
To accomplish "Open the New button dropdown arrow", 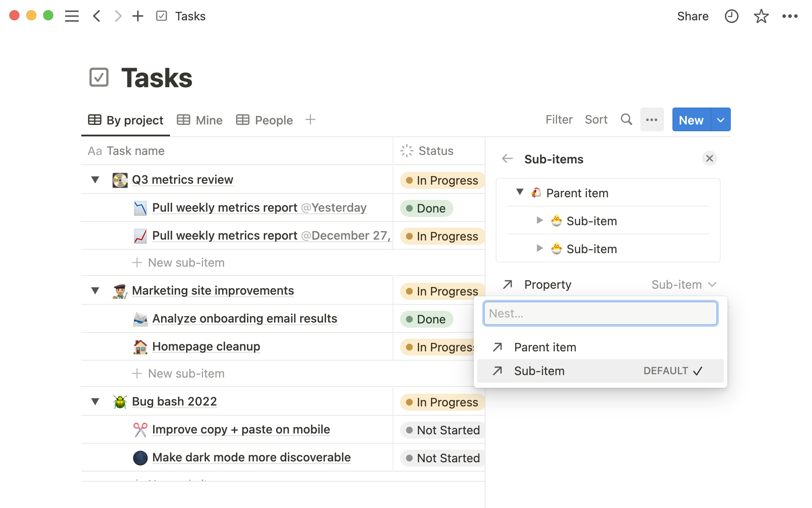I will pyautogui.click(x=721, y=120).
